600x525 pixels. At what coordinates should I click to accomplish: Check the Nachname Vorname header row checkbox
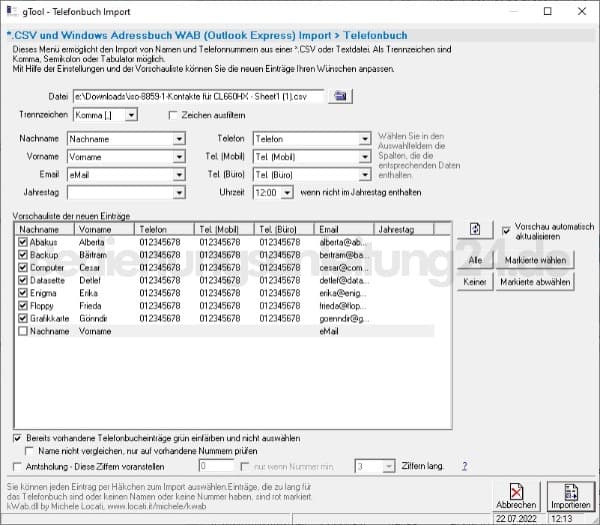(x=23, y=331)
